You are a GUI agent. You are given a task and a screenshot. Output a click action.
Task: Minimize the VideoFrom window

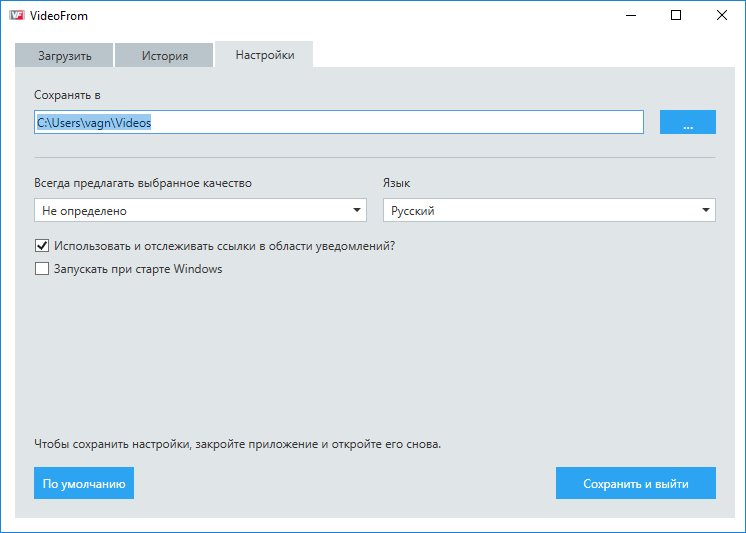point(631,16)
